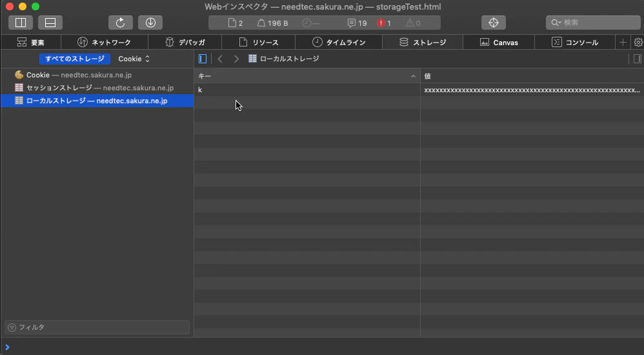Reload the inspected page
This screenshot has height=355, width=644.
(120, 23)
